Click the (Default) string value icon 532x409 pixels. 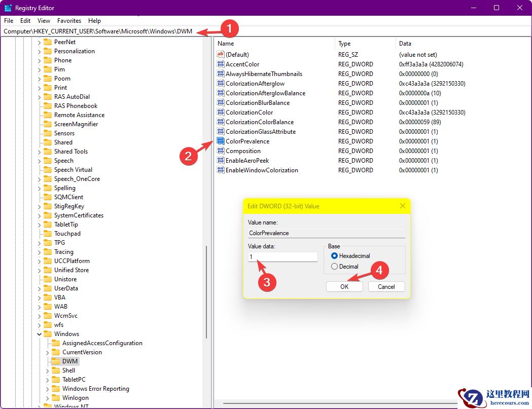click(221, 54)
